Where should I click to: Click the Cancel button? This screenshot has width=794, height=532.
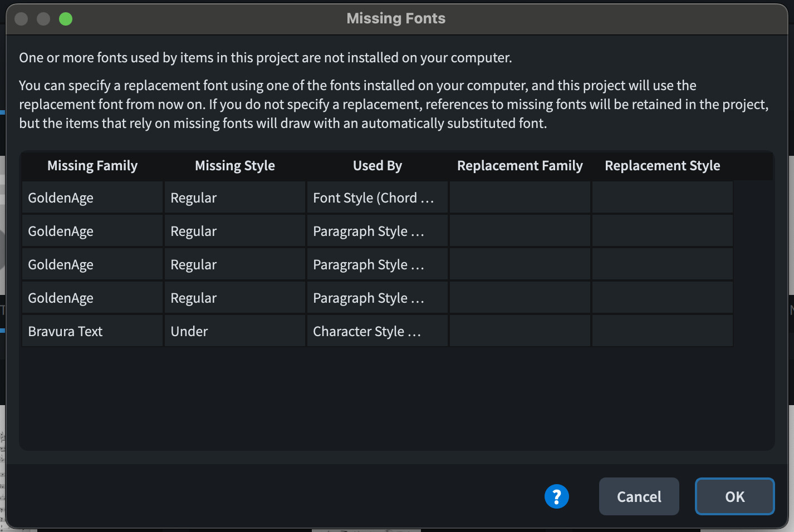tap(639, 496)
